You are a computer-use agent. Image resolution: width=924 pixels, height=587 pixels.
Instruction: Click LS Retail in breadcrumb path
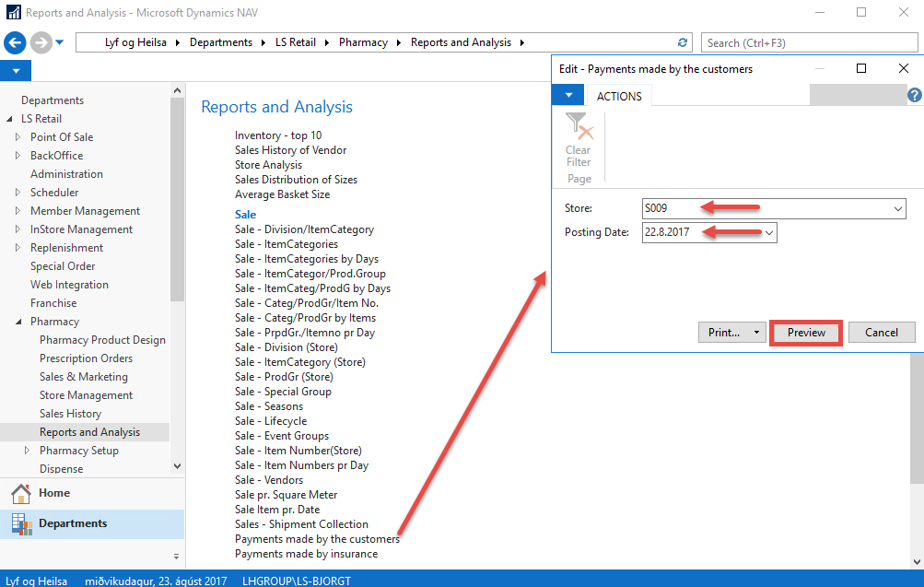coord(295,42)
